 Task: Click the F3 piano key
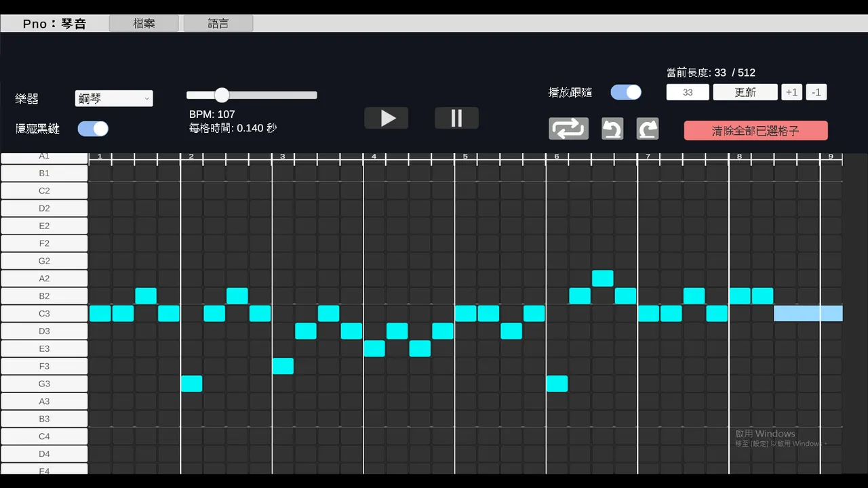(44, 366)
